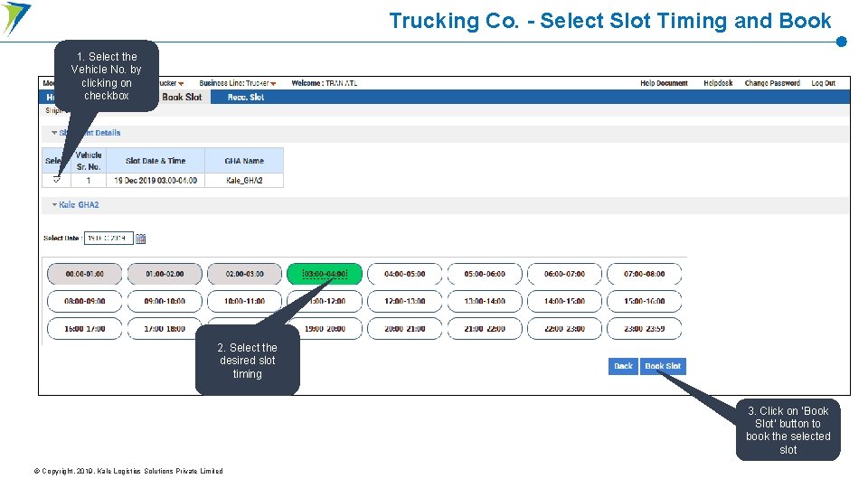The height and width of the screenshot is (488, 868).
Task: Select the 20:00-21:00 slot
Action: 405,329
